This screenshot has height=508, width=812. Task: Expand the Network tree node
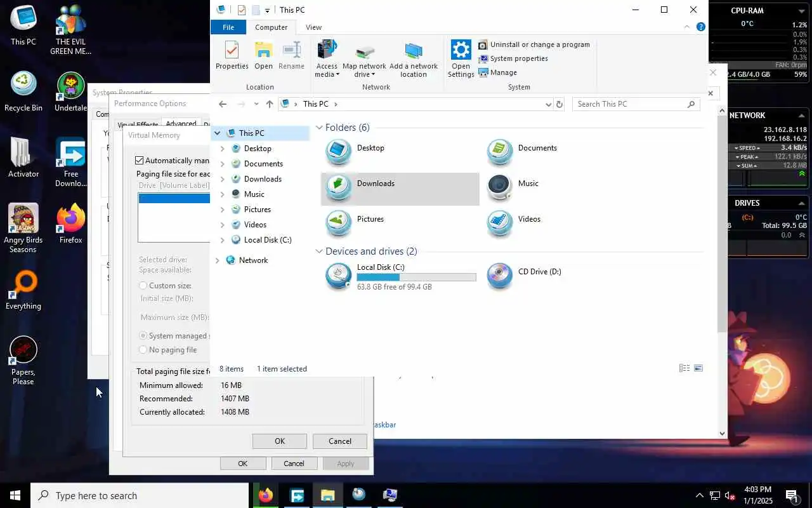click(x=218, y=260)
